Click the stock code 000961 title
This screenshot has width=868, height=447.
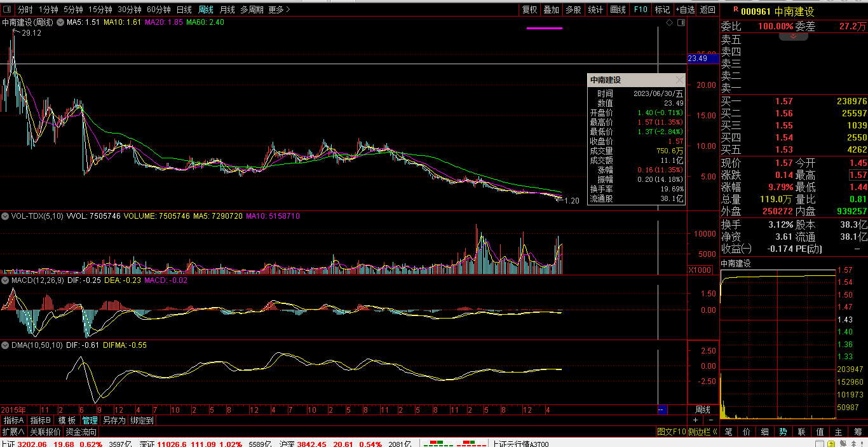click(756, 11)
